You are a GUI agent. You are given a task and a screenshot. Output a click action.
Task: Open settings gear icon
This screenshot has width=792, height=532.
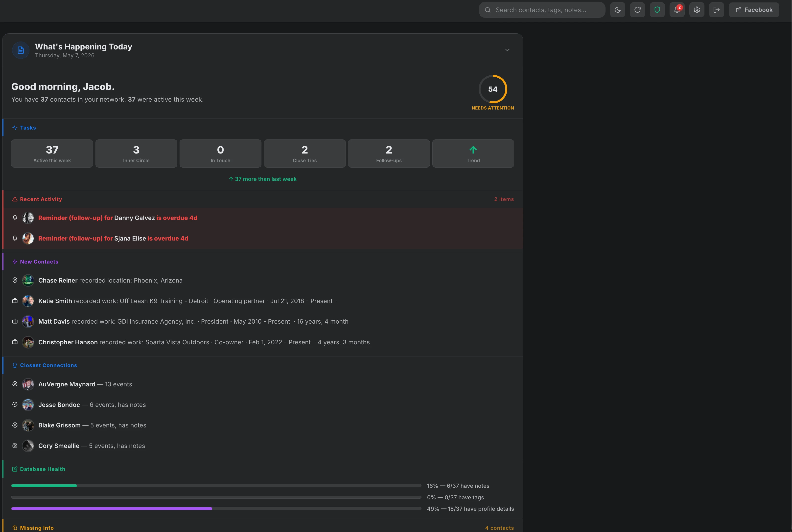coord(697,10)
